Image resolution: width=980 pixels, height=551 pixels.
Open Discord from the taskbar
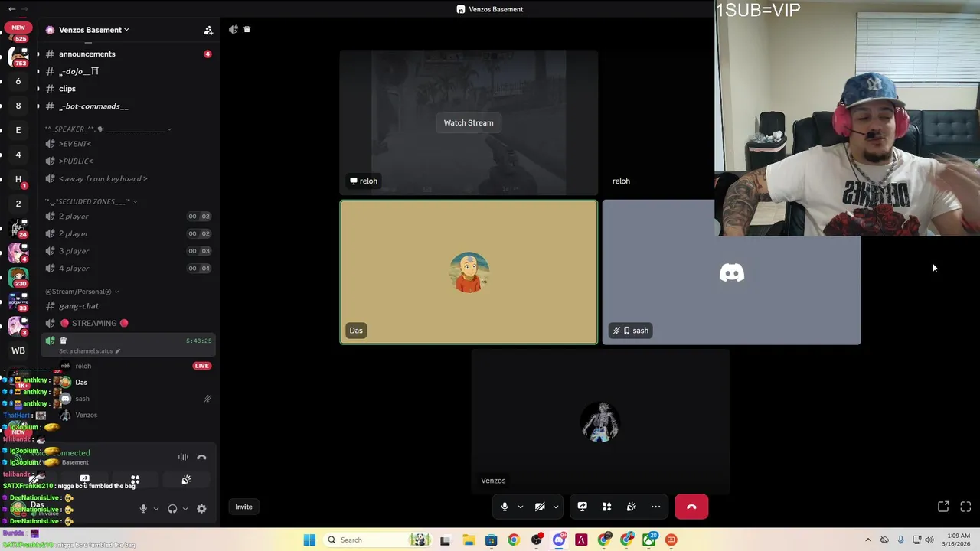click(x=559, y=540)
